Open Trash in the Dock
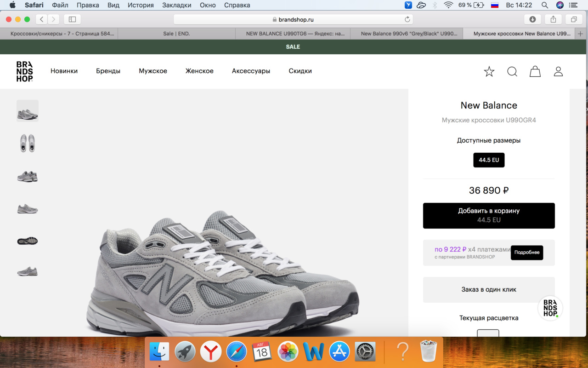This screenshot has height=368, width=588. [x=428, y=352]
